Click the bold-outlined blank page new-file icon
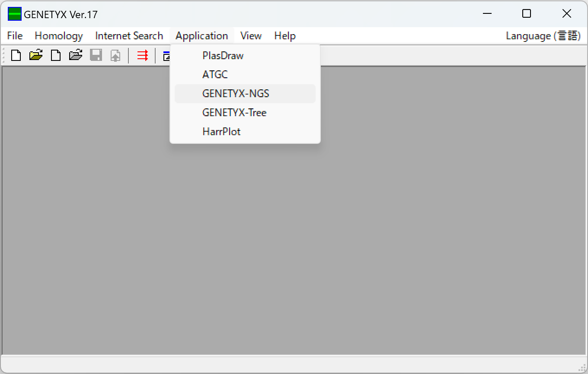This screenshot has width=588, height=374. point(16,55)
